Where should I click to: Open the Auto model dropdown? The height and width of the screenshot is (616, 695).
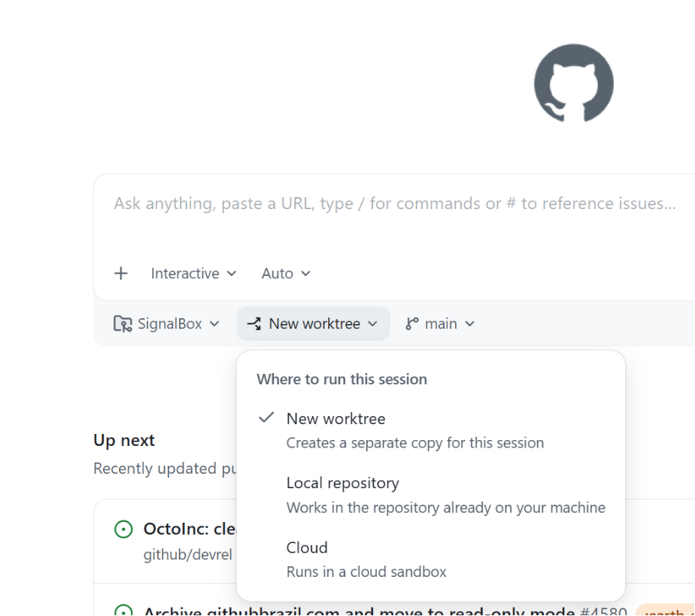click(286, 274)
